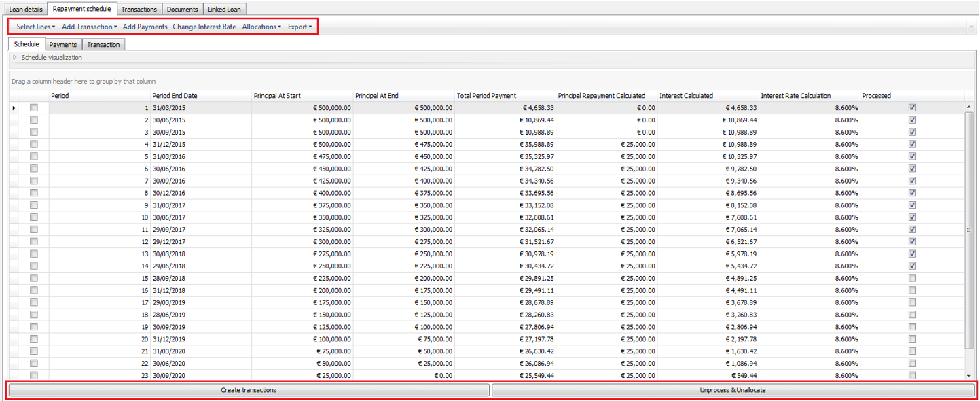
Task: Tick the selection checkbox for period 23
Action: tap(34, 376)
